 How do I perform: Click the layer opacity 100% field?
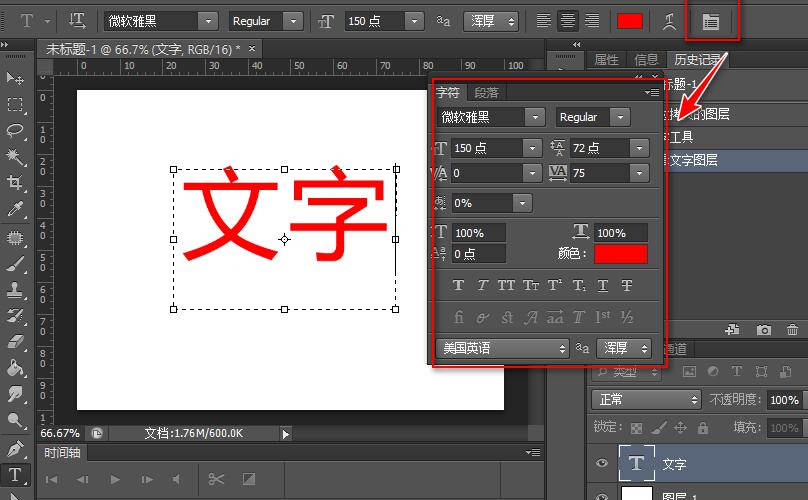coord(784,399)
